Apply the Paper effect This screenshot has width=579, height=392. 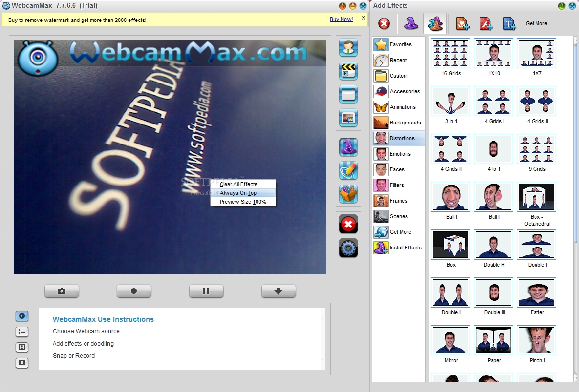click(493, 340)
